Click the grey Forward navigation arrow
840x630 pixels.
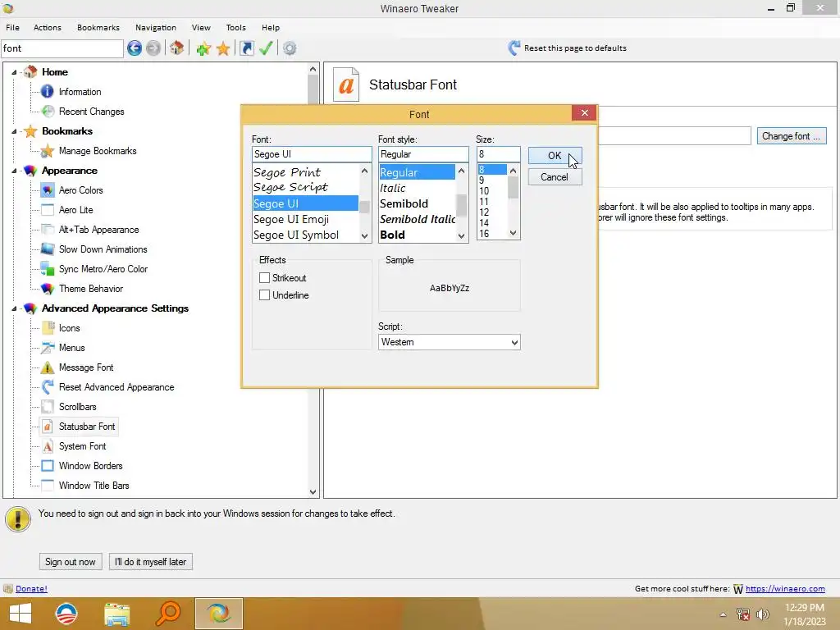(x=153, y=48)
